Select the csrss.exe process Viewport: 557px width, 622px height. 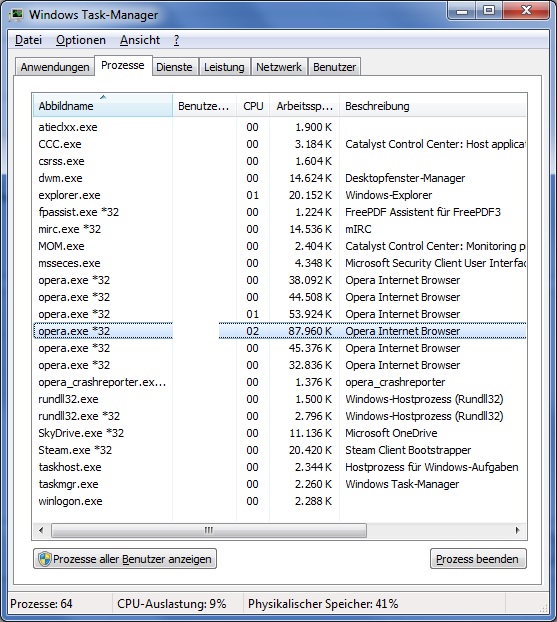[280, 161]
